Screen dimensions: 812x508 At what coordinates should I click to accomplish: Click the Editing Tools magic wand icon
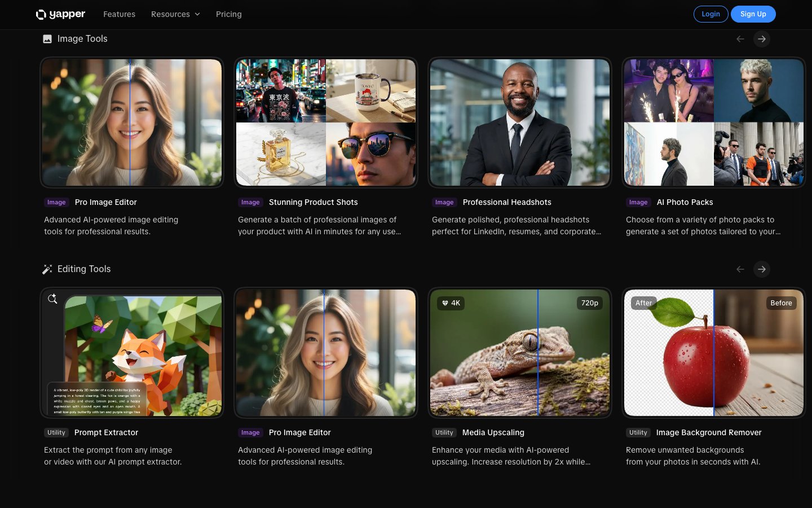tap(47, 269)
